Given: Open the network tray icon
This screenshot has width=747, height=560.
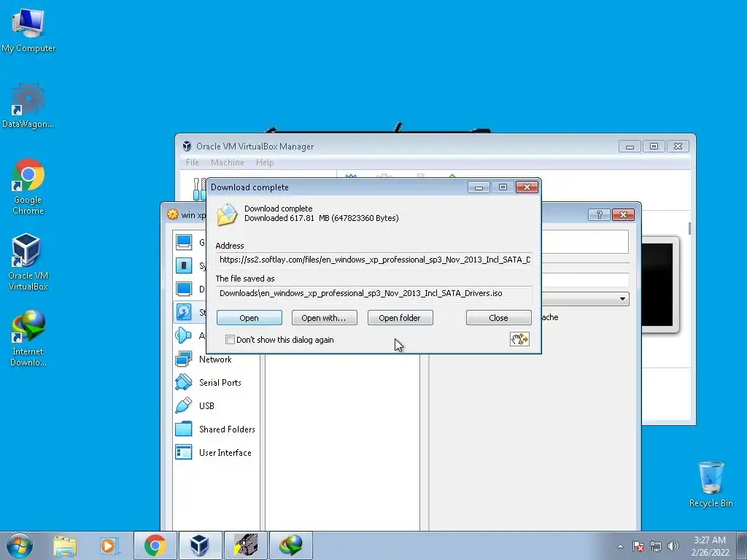Looking at the screenshot, I should (656, 546).
